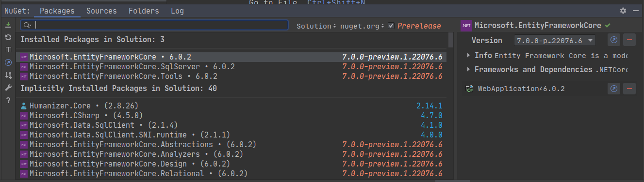Click the .NET icon of Microsoft.EntityFrameworkCore.Tools
Image resolution: width=644 pixels, height=182 pixels.
point(24,76)
